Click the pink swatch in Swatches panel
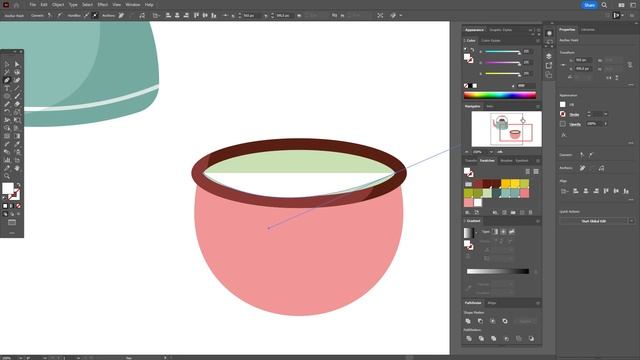Screen dimensions: 640x360 pos(524,193)
